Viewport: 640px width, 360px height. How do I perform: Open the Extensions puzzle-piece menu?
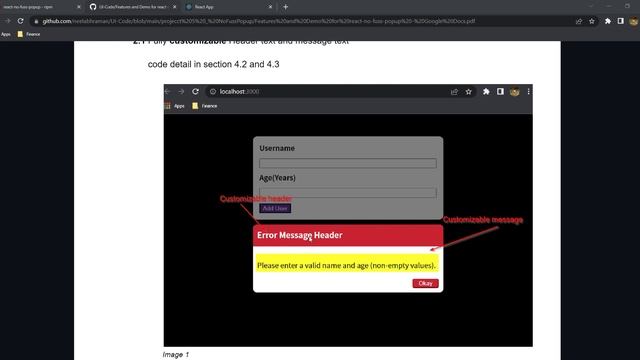click(607, 21)
